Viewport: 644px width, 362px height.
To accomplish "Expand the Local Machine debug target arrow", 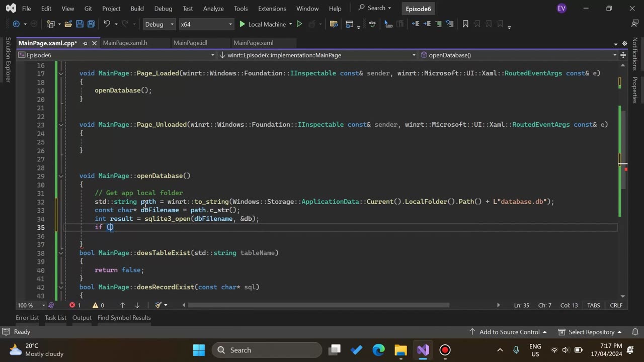I will [290, 24].
